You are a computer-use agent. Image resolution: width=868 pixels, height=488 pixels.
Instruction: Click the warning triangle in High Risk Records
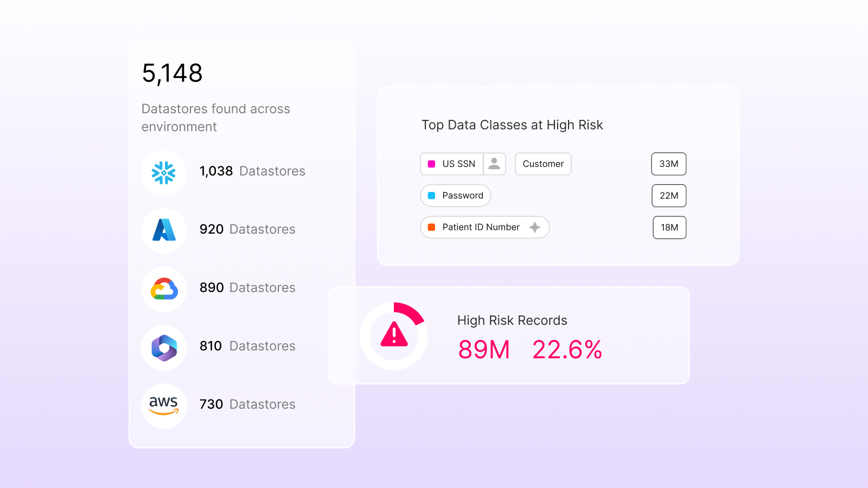394,336
